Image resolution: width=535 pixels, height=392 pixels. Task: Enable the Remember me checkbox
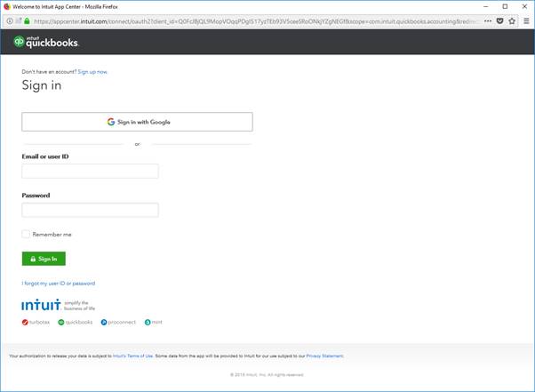click(26, 235)
